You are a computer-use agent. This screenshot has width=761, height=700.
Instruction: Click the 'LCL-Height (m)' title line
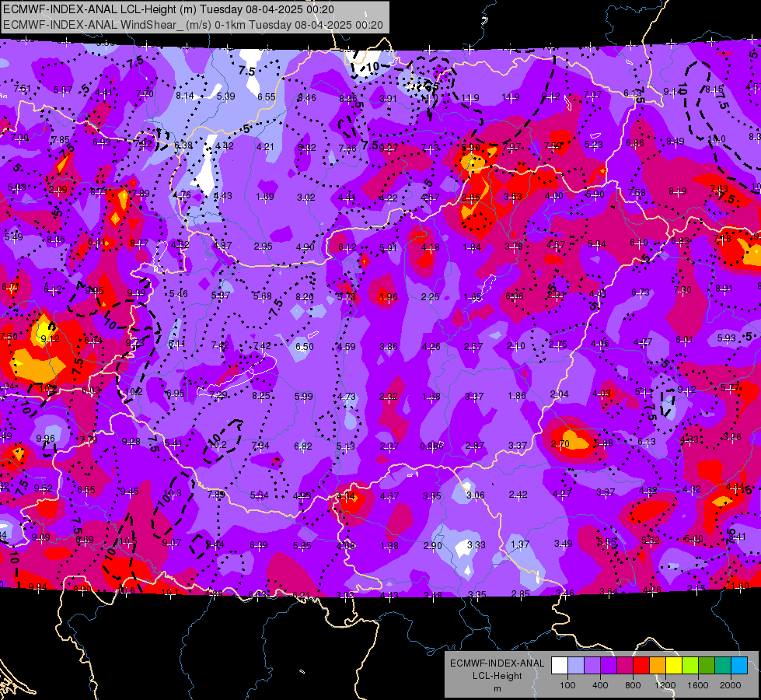pos(168,9)
